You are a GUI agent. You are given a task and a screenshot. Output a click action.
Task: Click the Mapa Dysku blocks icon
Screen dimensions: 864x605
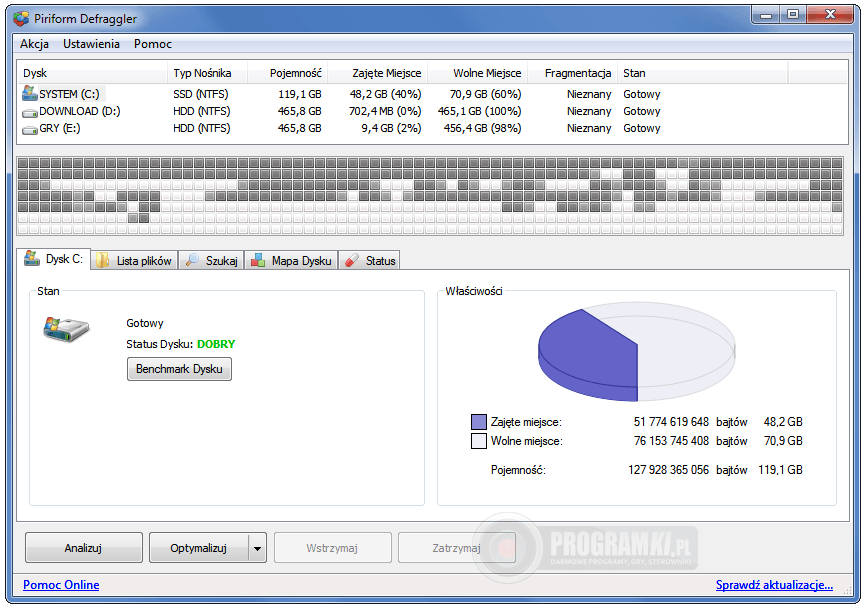pyautogui.click(x=258, y=260)
